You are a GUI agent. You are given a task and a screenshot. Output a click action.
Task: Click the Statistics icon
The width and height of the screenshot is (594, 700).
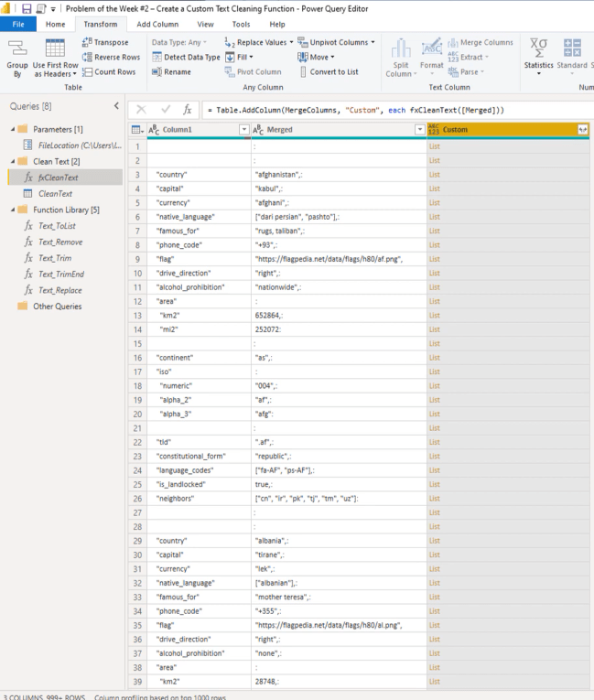(538, 48)
